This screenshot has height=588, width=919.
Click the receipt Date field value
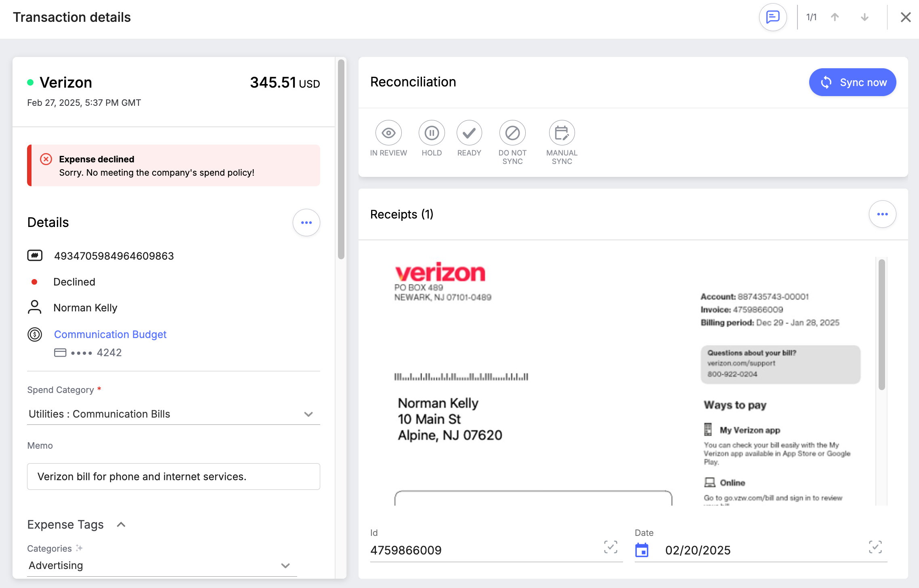[x=698, y=550]
